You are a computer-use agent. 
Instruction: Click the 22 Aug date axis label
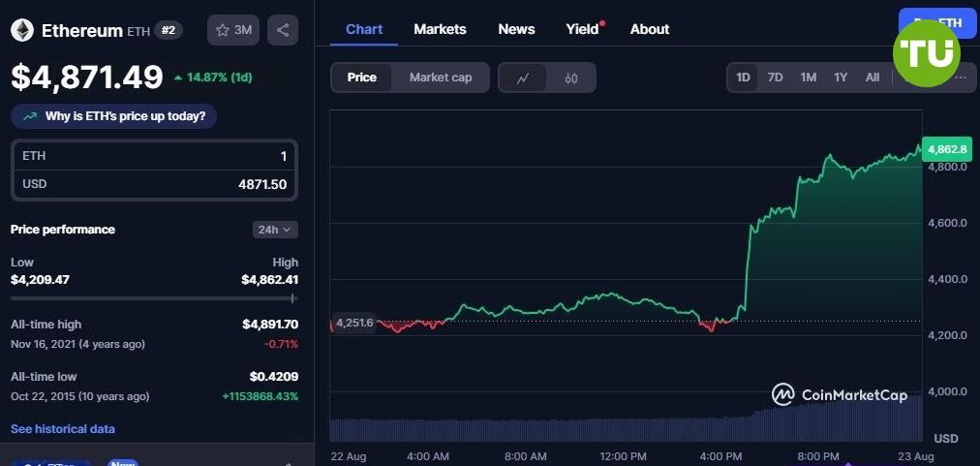pos(348,456)
